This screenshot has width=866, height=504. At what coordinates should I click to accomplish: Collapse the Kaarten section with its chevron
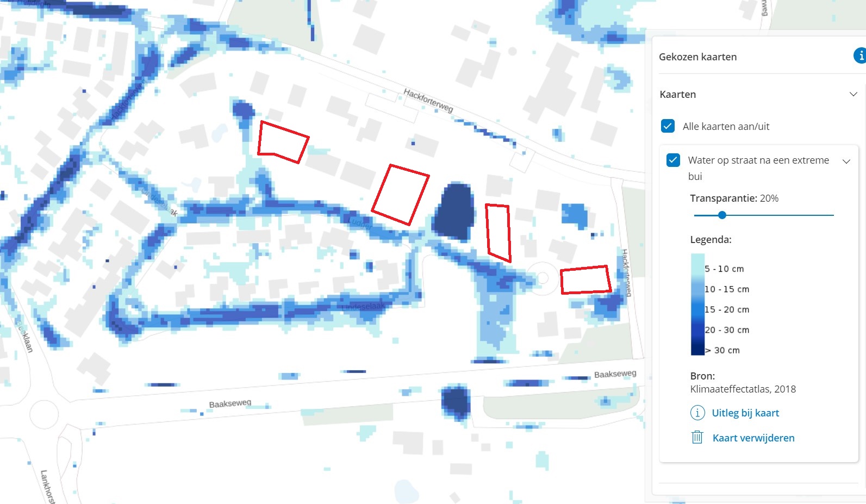tap(853, 94)
